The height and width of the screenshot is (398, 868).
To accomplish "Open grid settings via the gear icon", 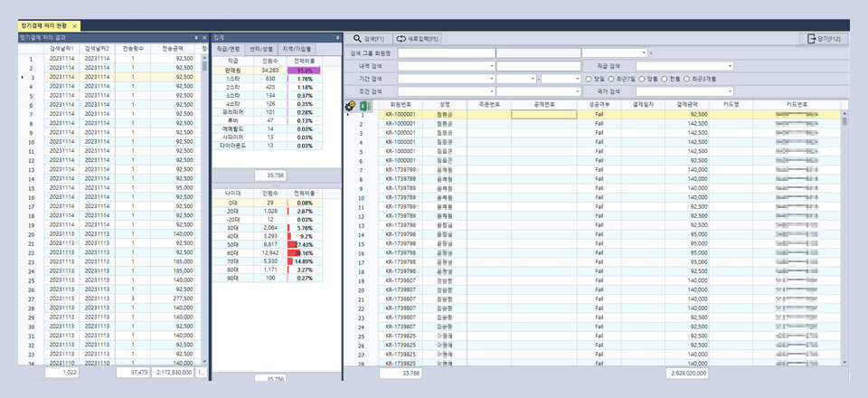I will (x=350, y=105).
